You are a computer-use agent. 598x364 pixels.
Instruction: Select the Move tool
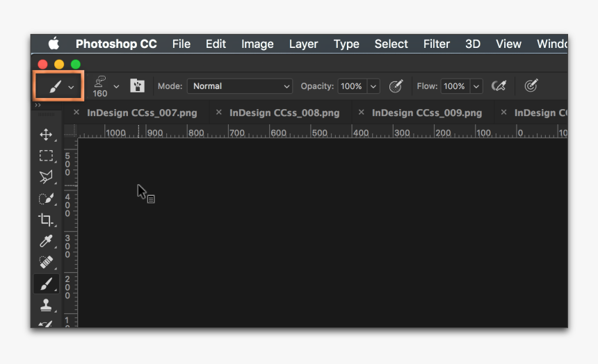[x=46, y=135]
